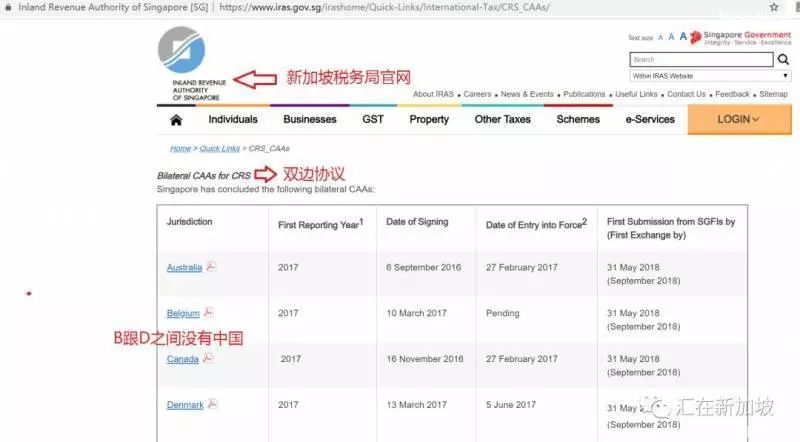Click the lock icon in address bar
800x442 pixels.
tap(8, 7)
